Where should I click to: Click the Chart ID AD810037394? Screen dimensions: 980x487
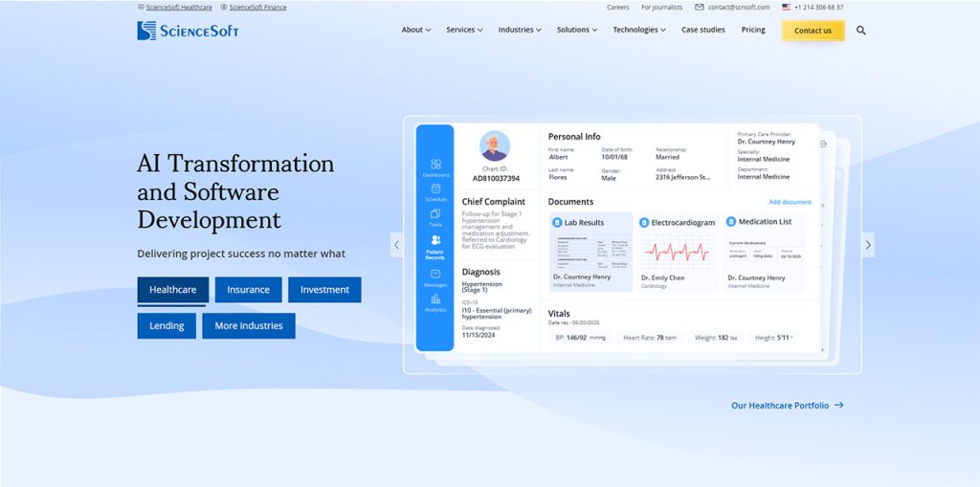pos(496,178)
